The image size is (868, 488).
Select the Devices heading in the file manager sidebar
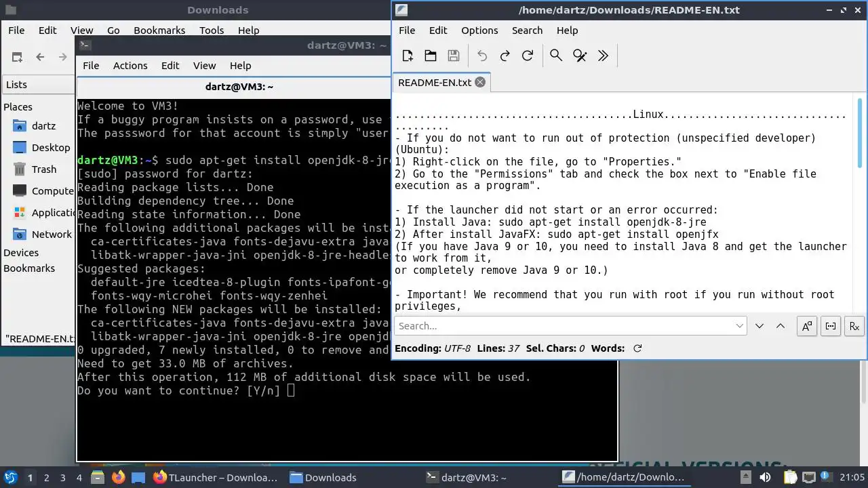pyautogui.click(x=21, y=253)
